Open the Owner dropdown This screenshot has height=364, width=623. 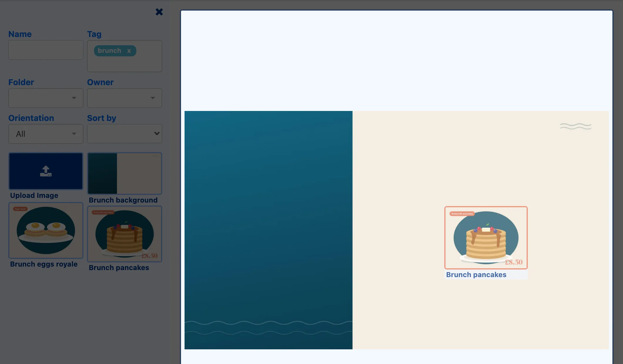click(125, 98)
